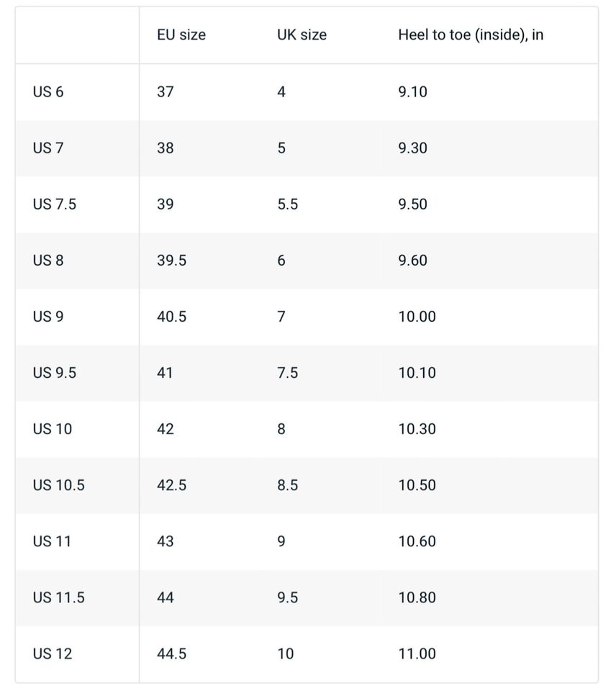This screenshot has height=691, width=616.
Task: Click EU size value 39.5
Action: (x=171, y=261)
